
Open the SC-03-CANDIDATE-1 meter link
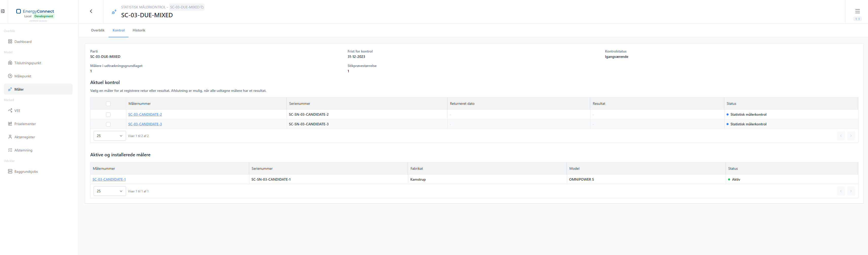coord(109,179)
